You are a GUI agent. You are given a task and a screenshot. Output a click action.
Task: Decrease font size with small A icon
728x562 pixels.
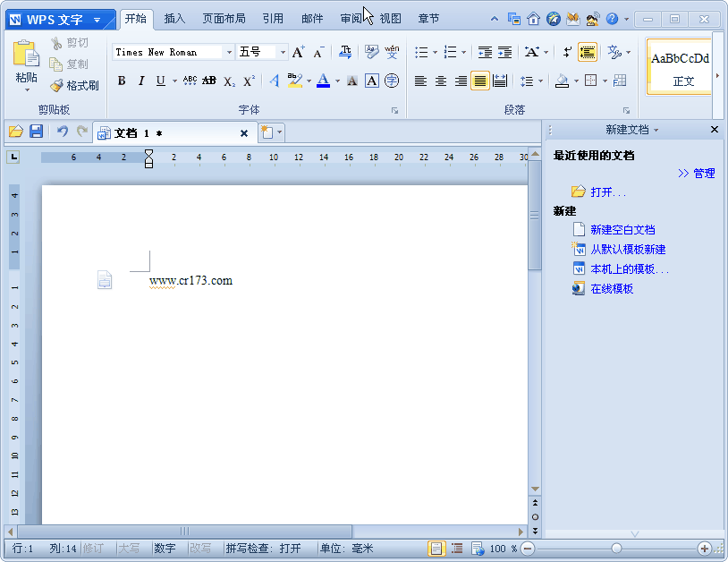(318, 53)
